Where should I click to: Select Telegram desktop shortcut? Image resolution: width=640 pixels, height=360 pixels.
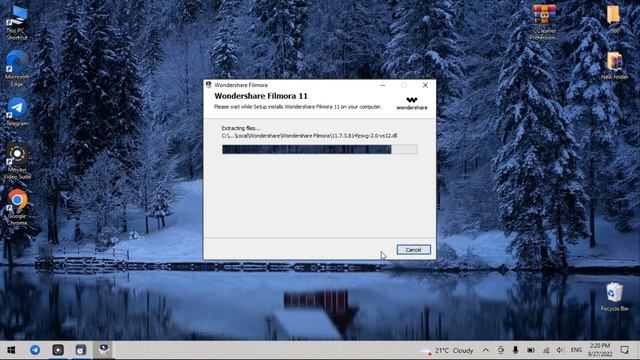pos(17,112)
